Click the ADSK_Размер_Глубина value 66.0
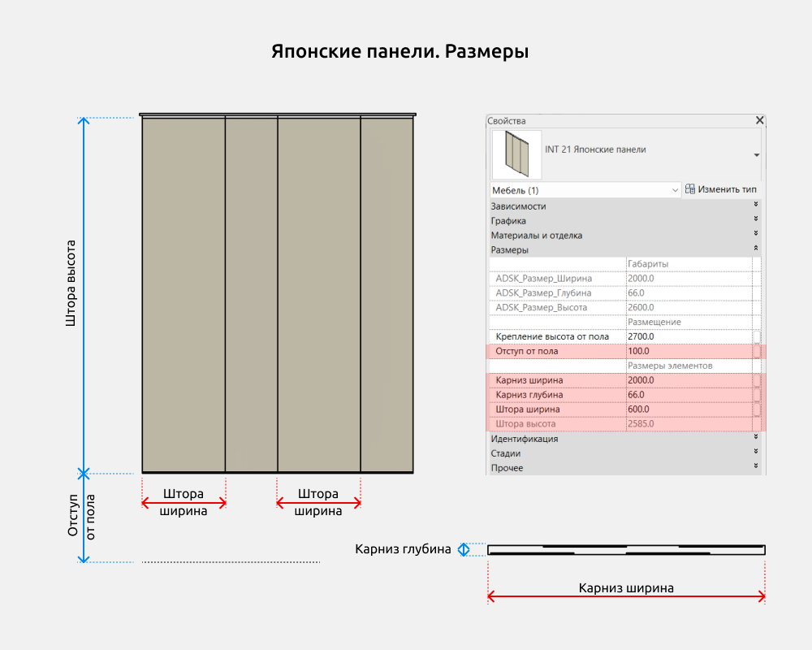This screenshot has height=650, width=812. point(689,292)
